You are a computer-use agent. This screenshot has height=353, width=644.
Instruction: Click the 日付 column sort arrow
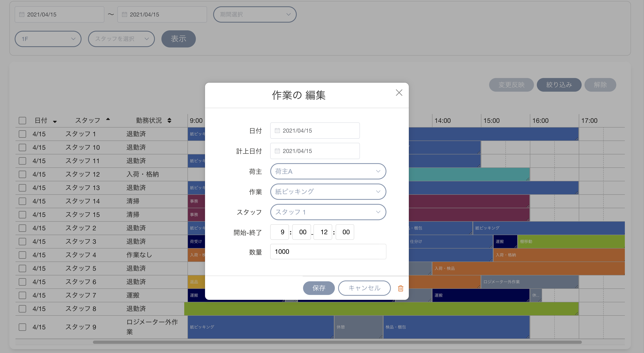point(55,121)
